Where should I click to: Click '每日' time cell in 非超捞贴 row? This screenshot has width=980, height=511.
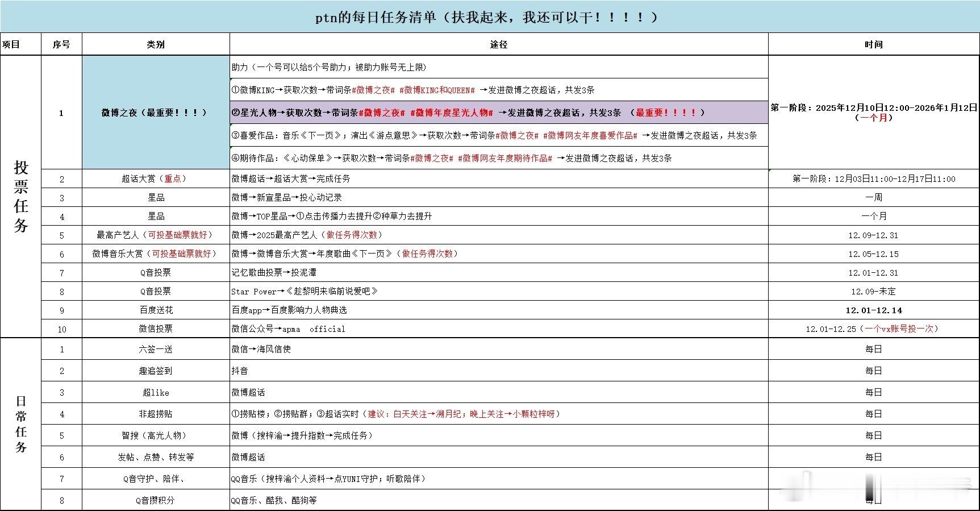[874, 414]
